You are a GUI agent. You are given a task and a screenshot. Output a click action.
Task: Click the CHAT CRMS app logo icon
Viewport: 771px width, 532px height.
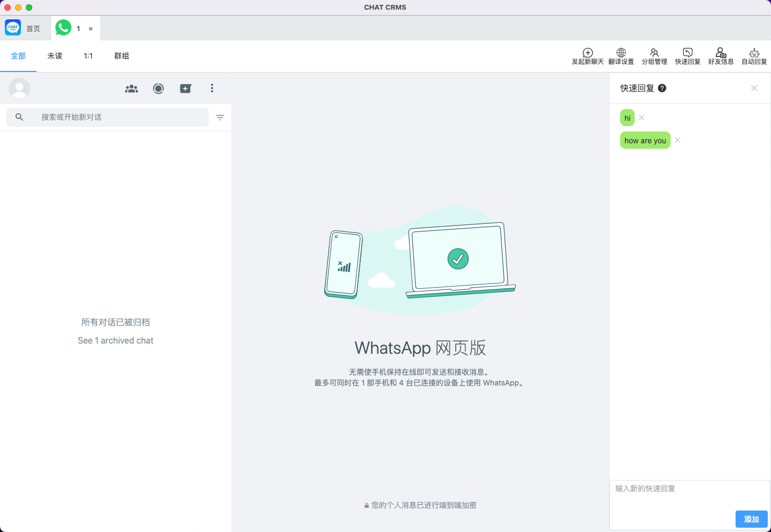[13, 27]
